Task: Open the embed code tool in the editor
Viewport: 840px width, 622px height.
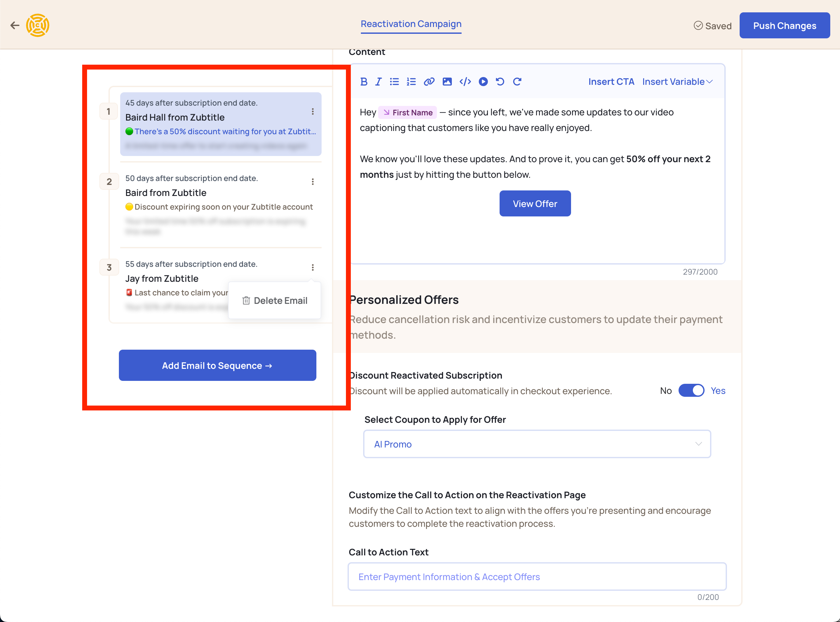Action: pyautogui.click(x=465, y=81)
